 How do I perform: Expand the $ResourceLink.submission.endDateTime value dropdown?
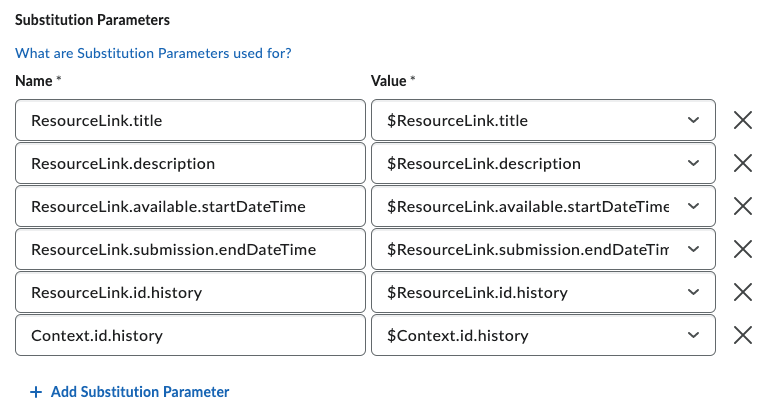[x=543, y=249]
